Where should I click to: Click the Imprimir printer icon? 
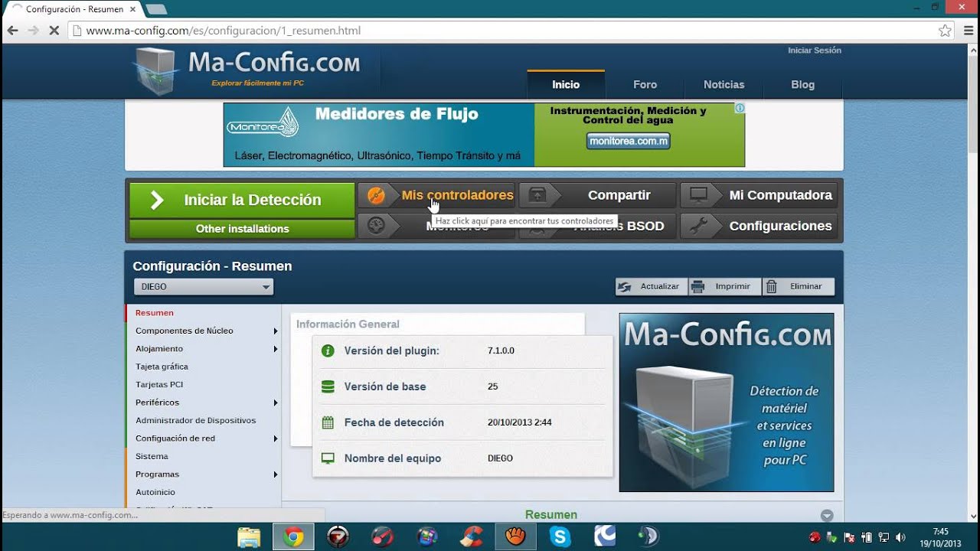coord(697,286)
